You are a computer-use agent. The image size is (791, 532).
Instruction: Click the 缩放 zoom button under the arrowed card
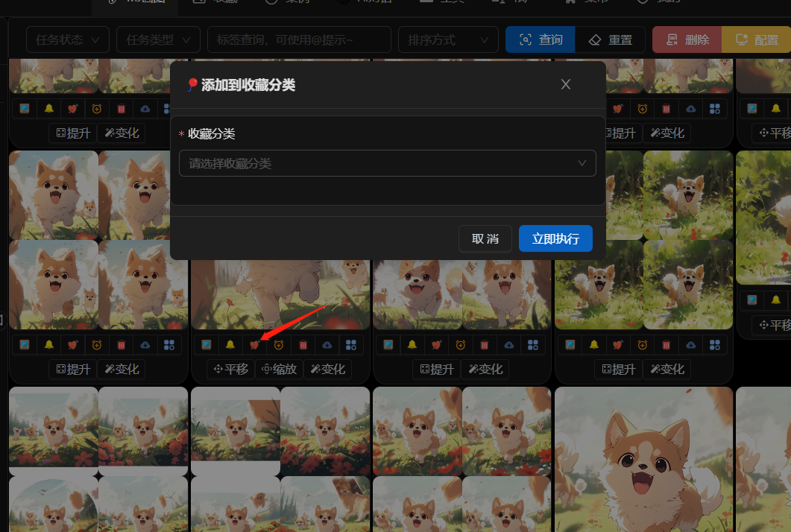[279, 369]
